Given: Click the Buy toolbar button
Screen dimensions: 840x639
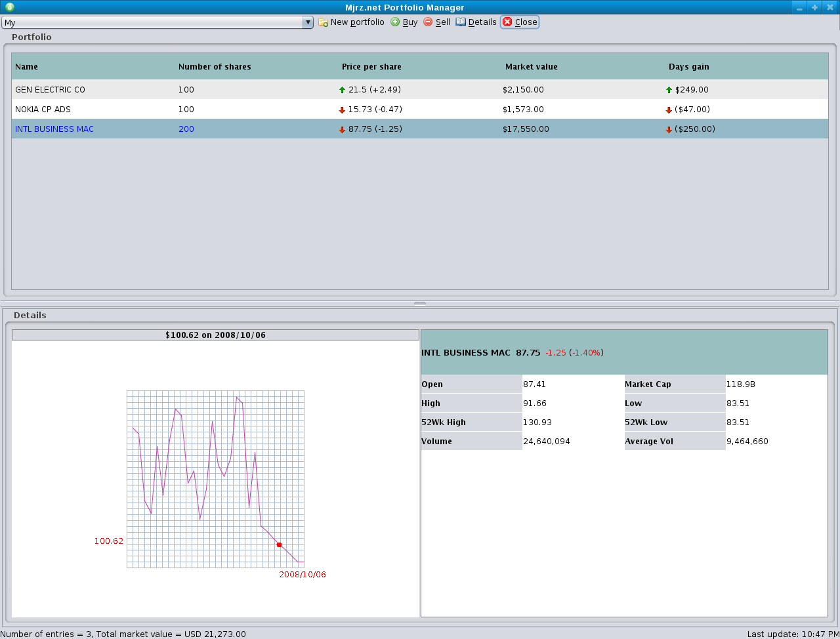Looking at the screenshot, I should (404, 22).
